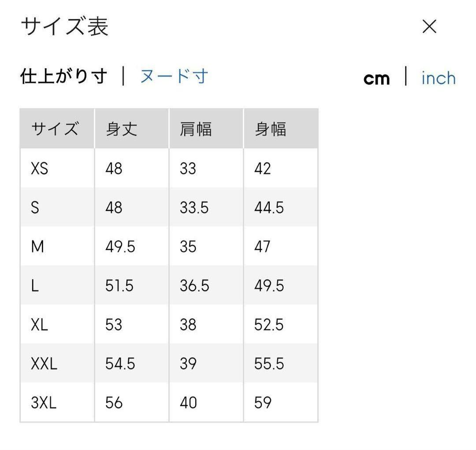Click the 肩幅 column header
This screenshot has width=476, height=450.
196,129
